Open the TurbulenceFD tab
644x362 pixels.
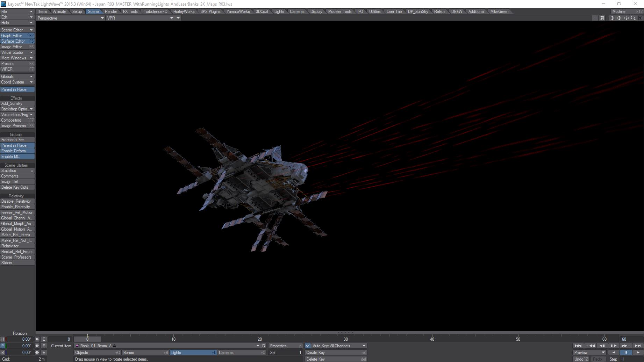click(x=155, y=12)
